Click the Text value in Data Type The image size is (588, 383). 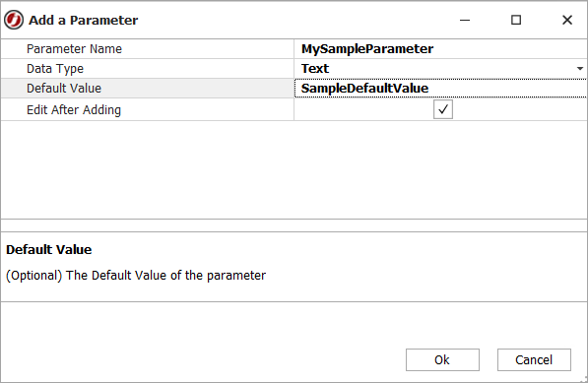(315, 69)
